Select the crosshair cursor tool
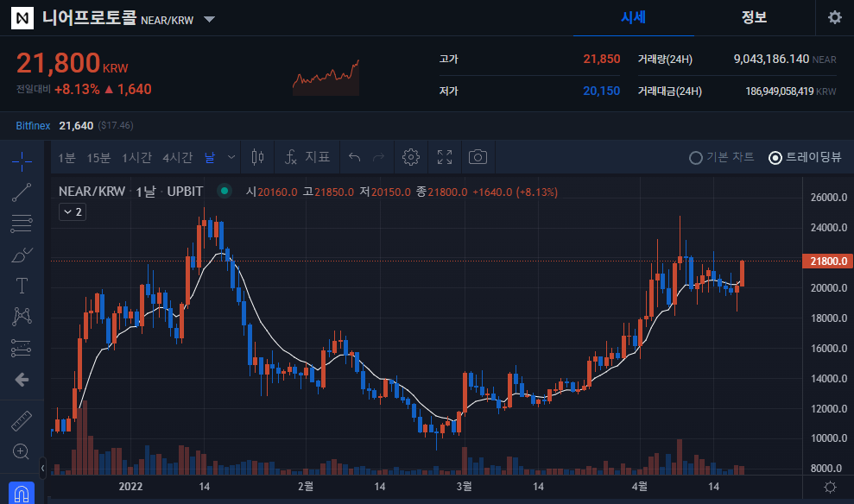The width and height of the screenshot is (854, 504). coord(22,161)
